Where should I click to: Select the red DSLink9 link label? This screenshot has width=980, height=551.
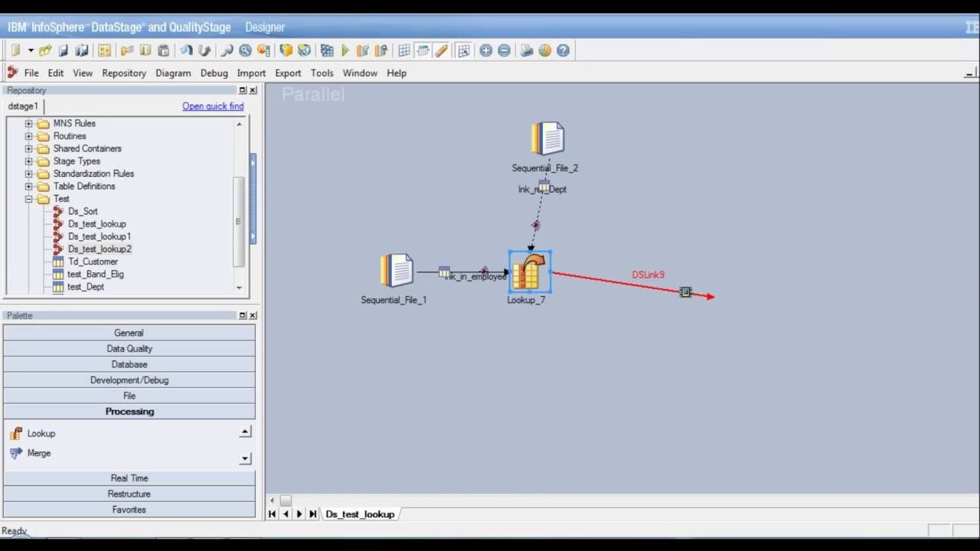point(648,275)
